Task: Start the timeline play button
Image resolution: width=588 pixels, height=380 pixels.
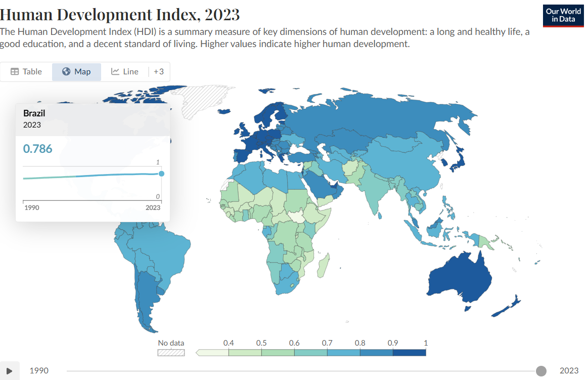Action: pos(10,370)
